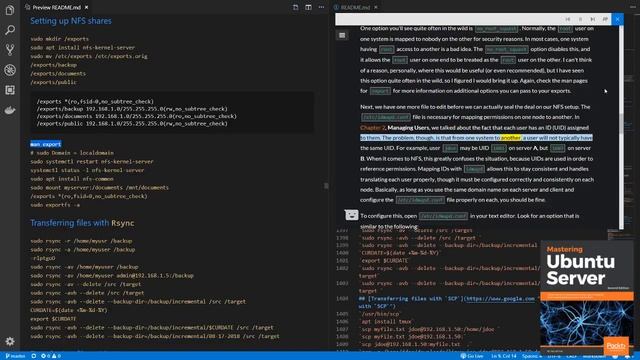
Task: Click 'sudo apt install nfs-common' line
Action: 72,179
